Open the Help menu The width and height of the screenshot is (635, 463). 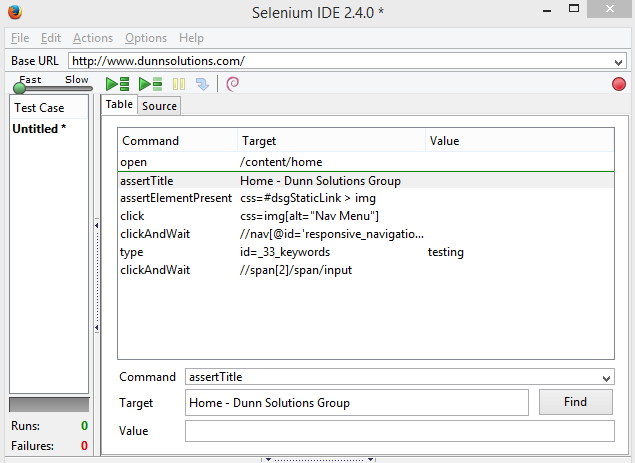(x=191, y=38)
